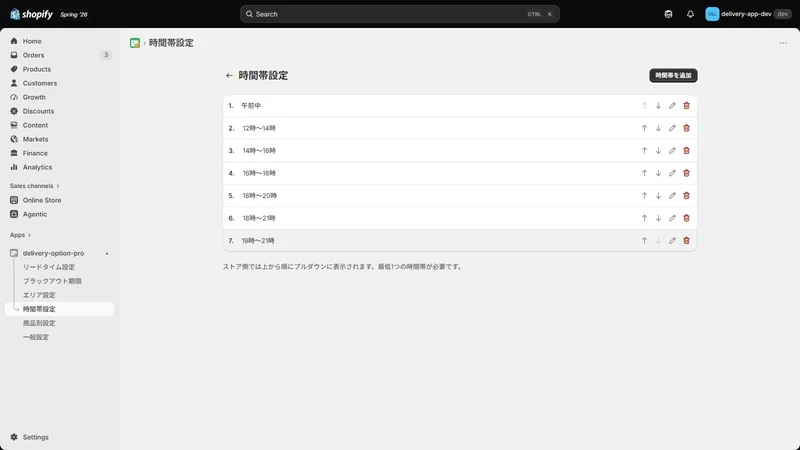Expand the Apps section
Screen dimensions: 800x450
(20, 235)
